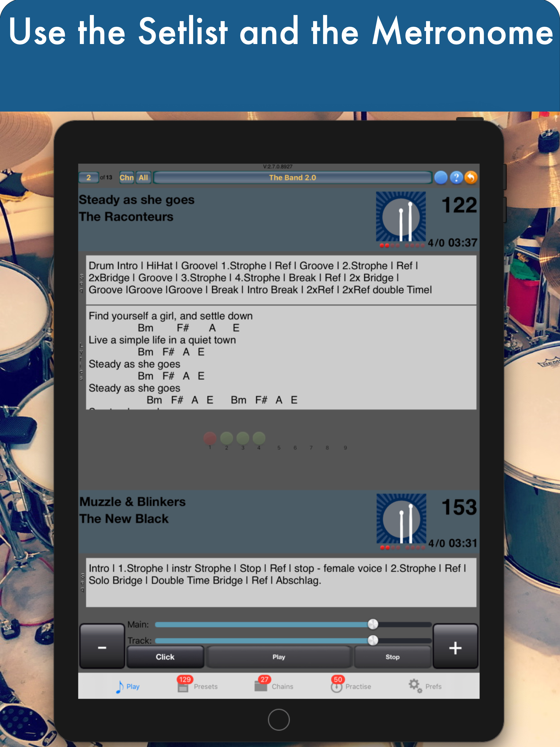
Task: Open The Band 2.0 setlist selector
Action: 293,177
